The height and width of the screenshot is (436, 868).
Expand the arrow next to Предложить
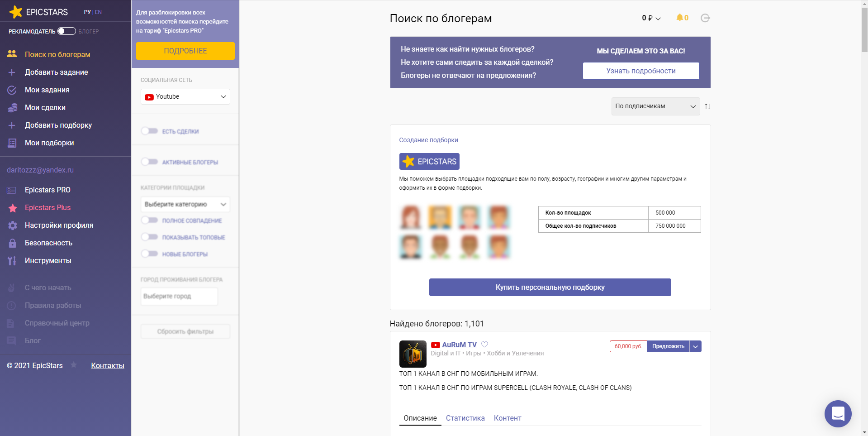(x=696, y=346)
